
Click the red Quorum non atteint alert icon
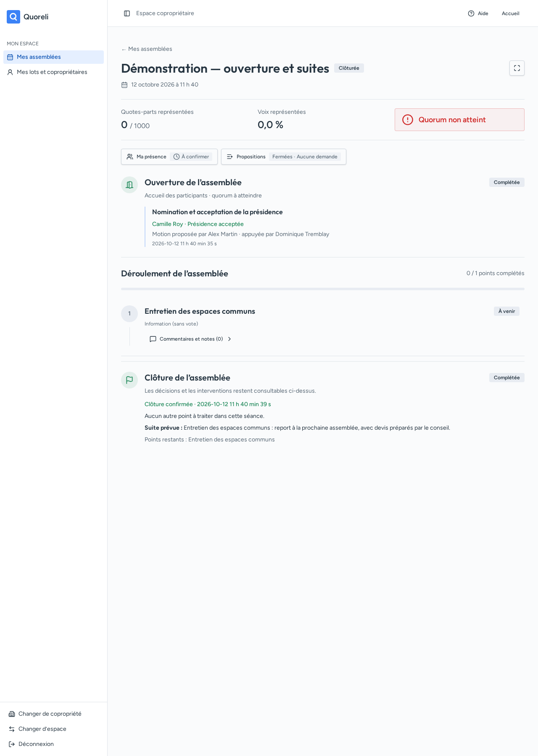[408, 120]
